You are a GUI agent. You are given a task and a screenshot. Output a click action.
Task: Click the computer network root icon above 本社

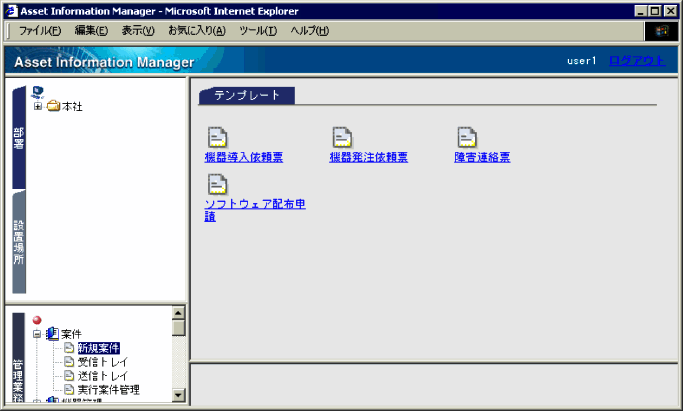(x=37, y=92)
